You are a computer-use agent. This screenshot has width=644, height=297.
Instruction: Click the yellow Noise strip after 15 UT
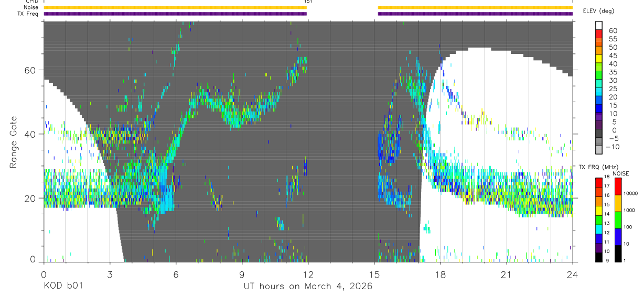475,7
